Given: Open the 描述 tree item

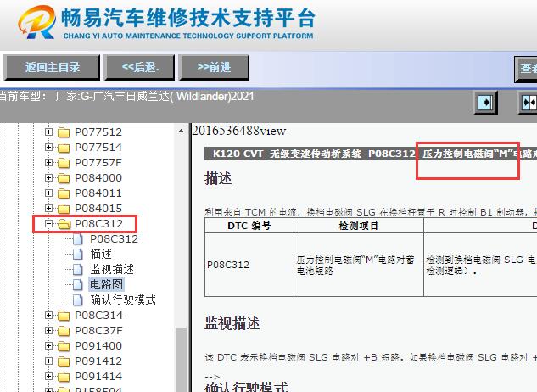Looking at the screenshot, I should pos(101,255).
